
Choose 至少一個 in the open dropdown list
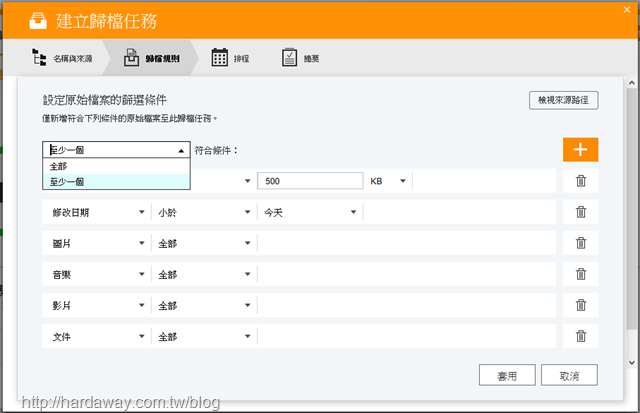(x=116, y=182)
